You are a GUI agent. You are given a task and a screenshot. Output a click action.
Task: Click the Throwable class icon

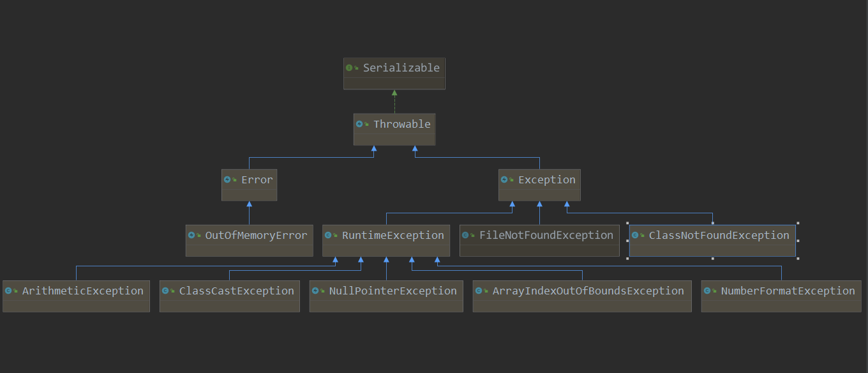(359, 125)
